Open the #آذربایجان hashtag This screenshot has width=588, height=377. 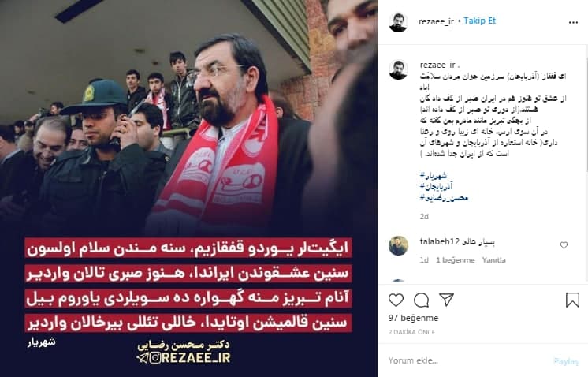[436, 186]
